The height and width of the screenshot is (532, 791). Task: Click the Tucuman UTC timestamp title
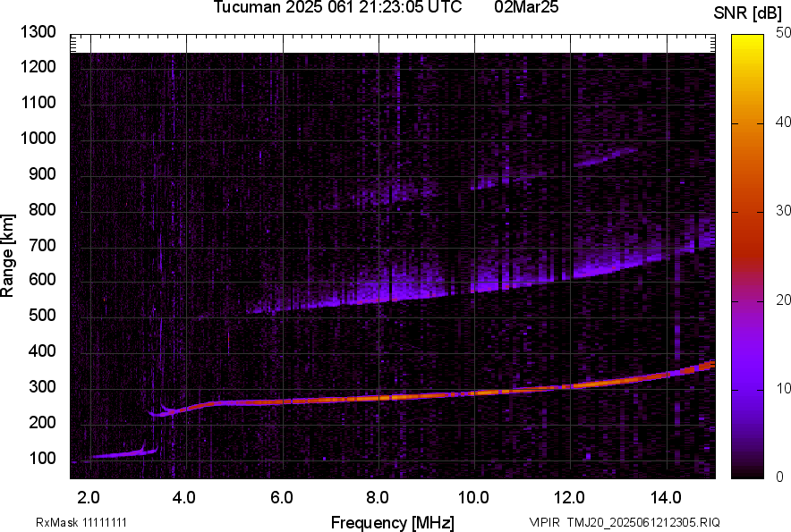click(x=337, y=8)
